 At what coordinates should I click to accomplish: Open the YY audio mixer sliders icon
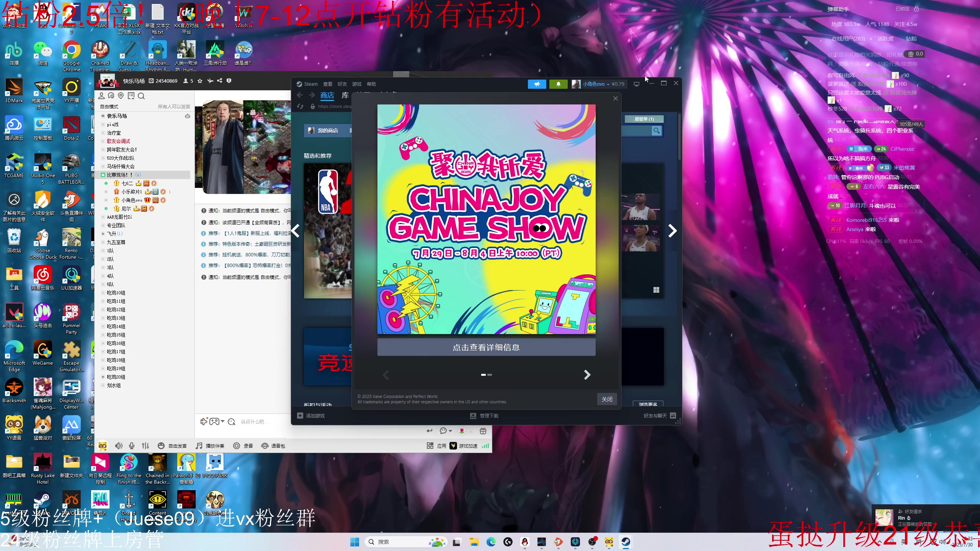145,446
